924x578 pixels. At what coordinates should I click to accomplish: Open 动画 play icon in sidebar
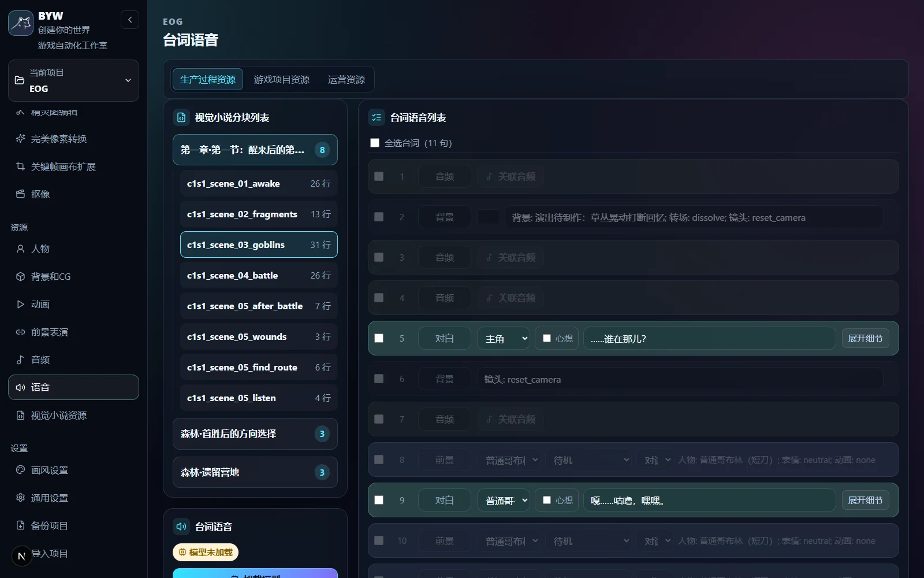tap(20, 304)
